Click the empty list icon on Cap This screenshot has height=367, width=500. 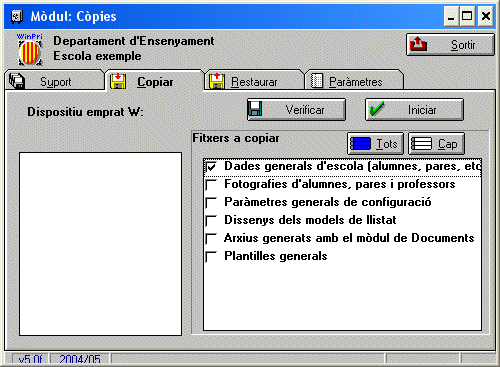tap(422, 144)
